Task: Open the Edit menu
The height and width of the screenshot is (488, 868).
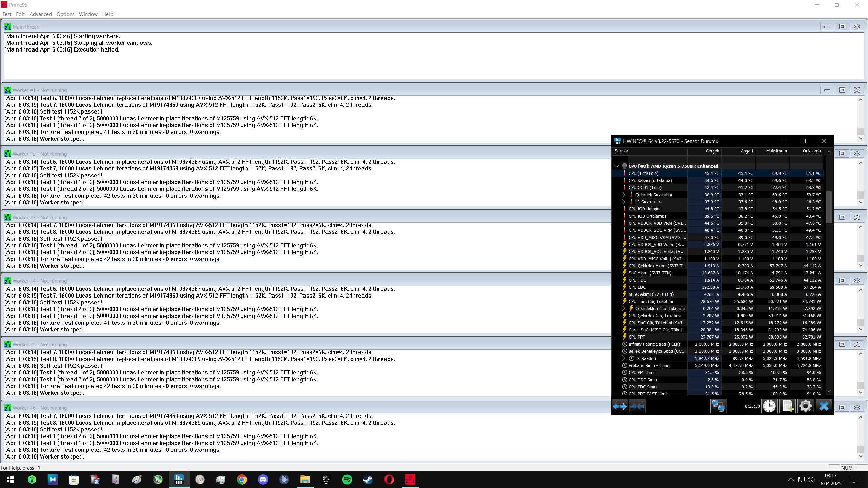Action: coord(20,14)
